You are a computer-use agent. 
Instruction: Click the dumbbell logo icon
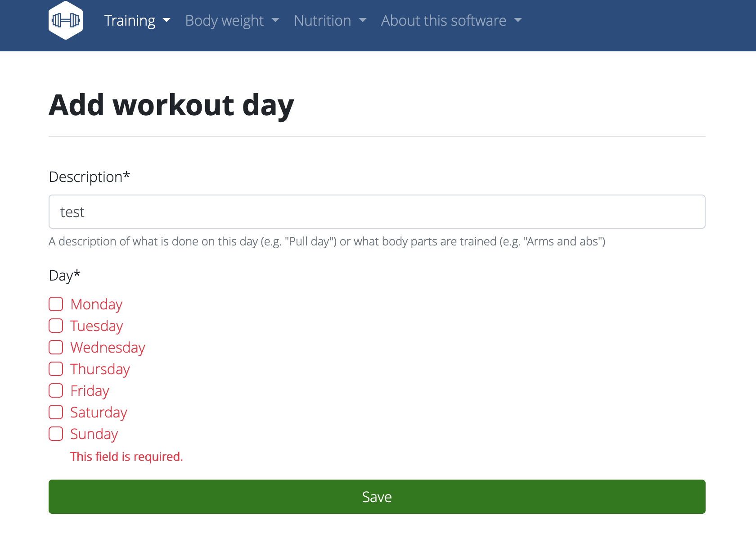[66, 20]
